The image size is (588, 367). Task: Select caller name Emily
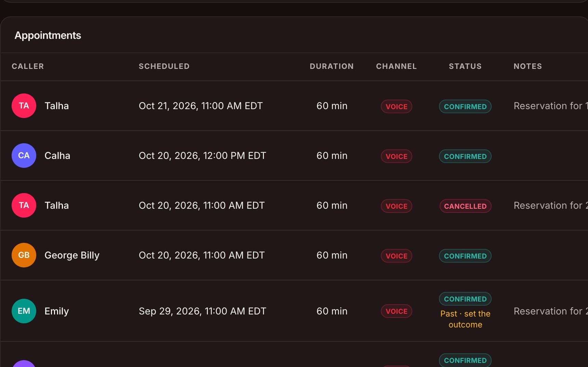pos(57,311)
